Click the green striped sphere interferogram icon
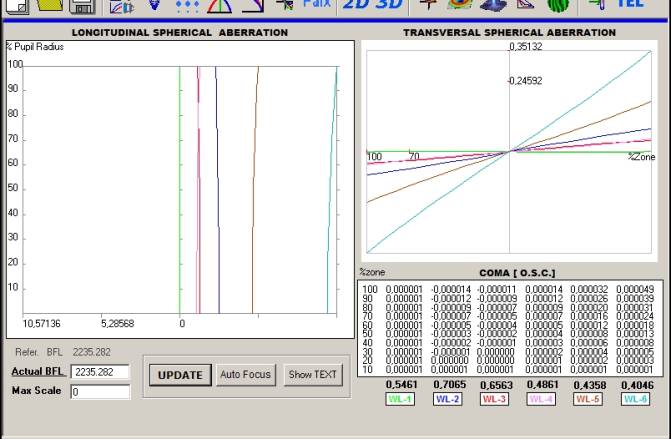The width and height of the screenshot is (671, 439). tap(558, 6)
